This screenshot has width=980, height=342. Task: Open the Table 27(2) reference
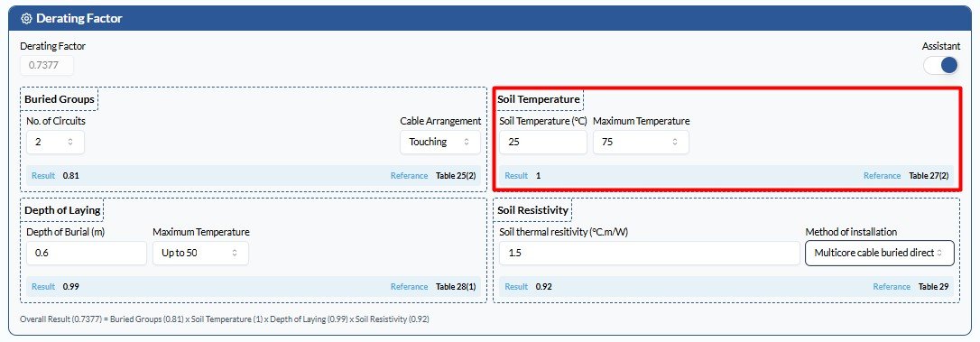pyautogui.click(x=929, y=176)
